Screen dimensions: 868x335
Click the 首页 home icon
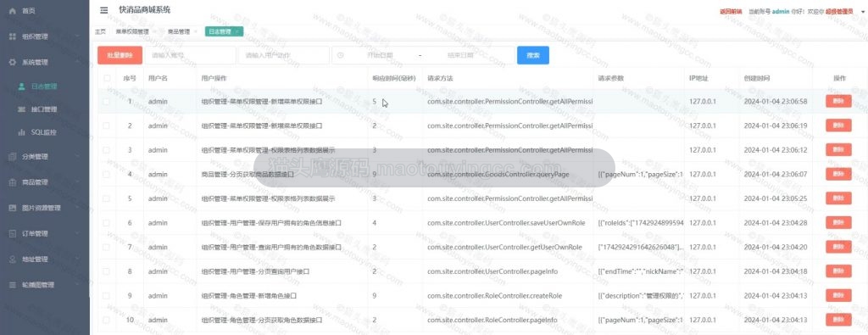12,10
